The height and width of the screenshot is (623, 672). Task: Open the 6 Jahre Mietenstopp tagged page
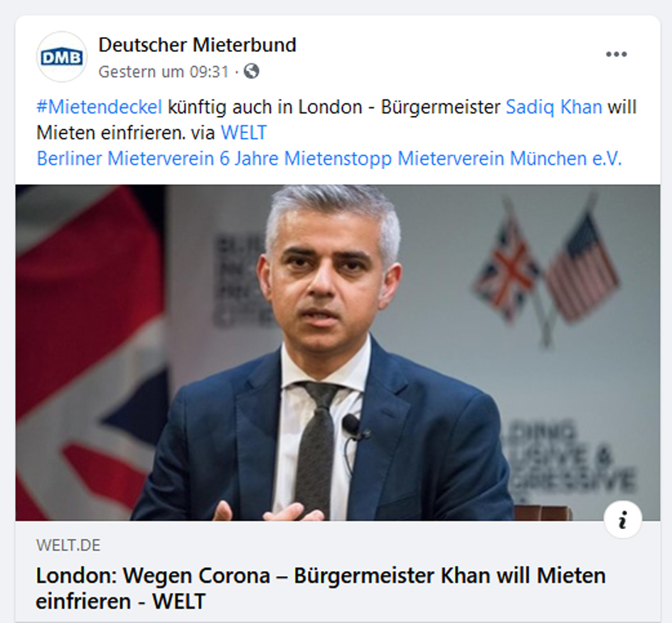306,159
